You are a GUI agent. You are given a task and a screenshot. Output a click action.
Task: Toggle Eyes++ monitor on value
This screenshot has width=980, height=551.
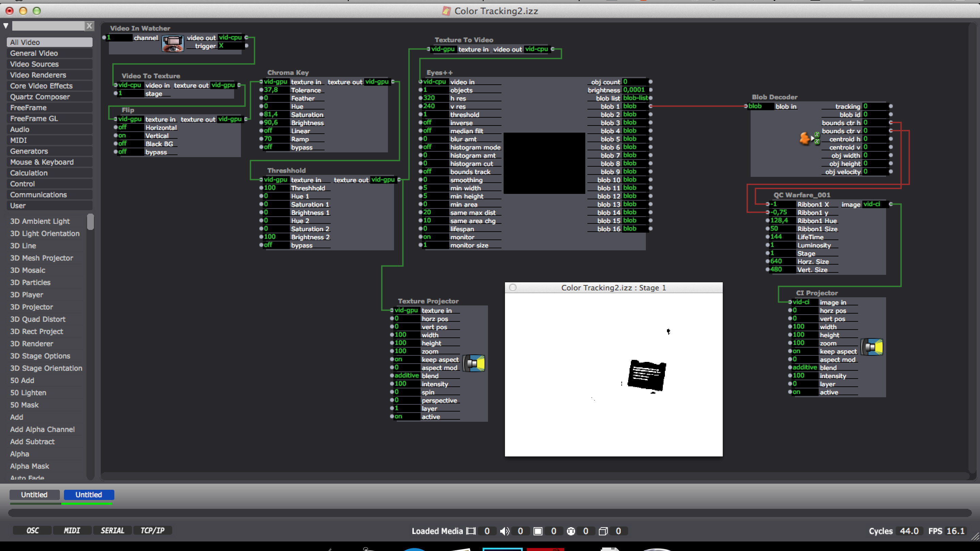435,236
